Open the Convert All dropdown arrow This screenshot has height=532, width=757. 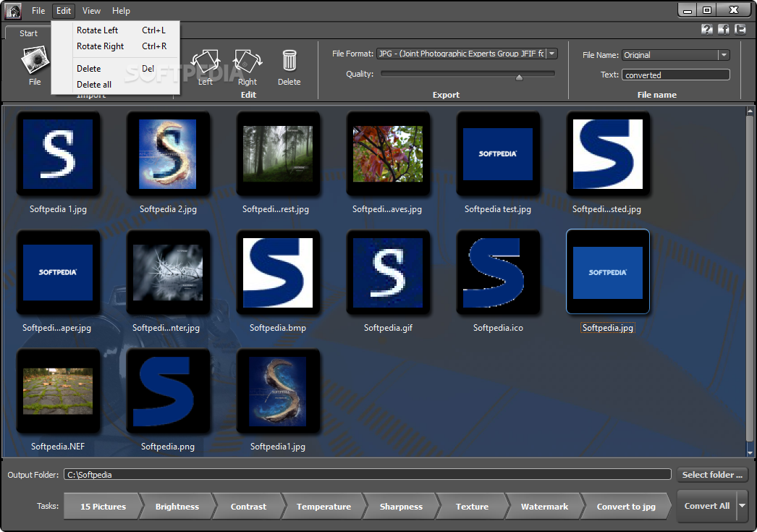(x=742, y=505)
